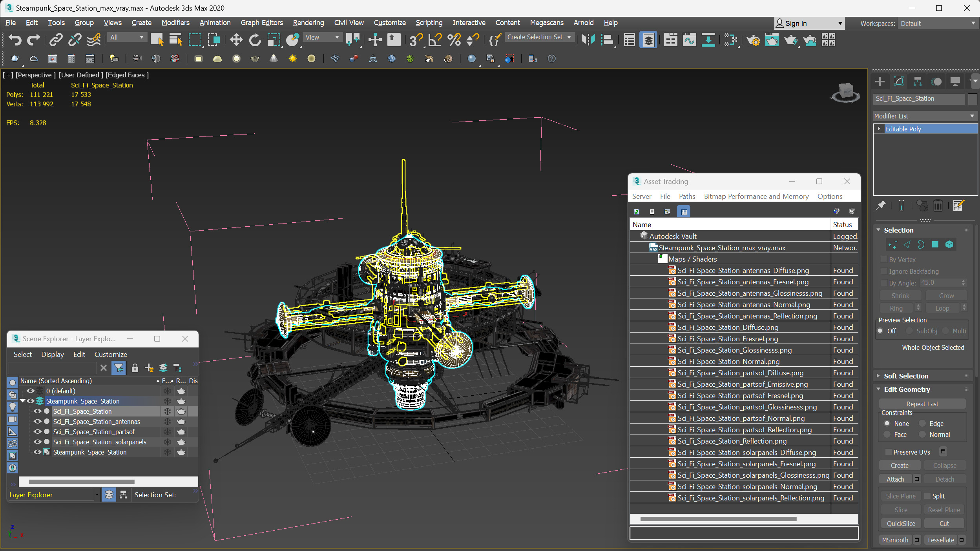Expand the Soft Selection rollout
The image size is (980, 551).
[906, 376]
